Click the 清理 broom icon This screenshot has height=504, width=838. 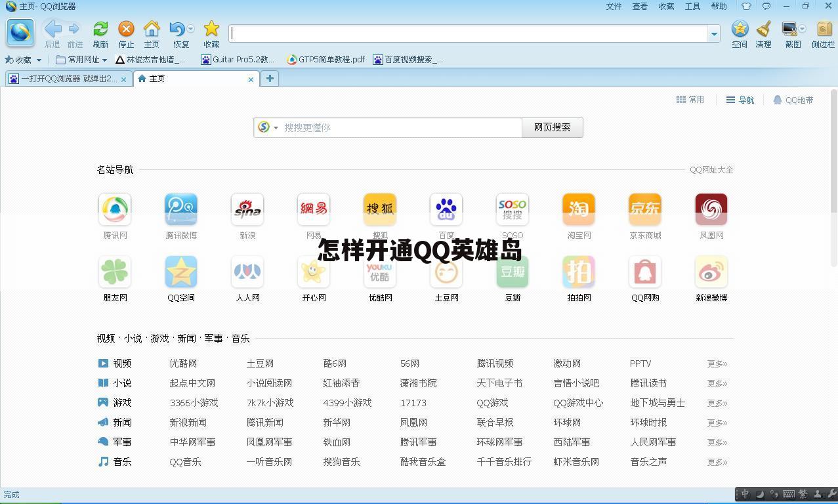tap(763, 29)
